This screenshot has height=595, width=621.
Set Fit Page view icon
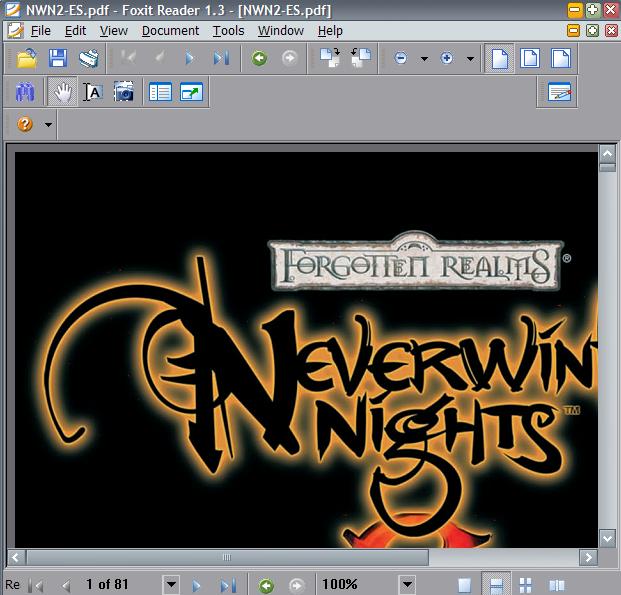tap(530, 59)
